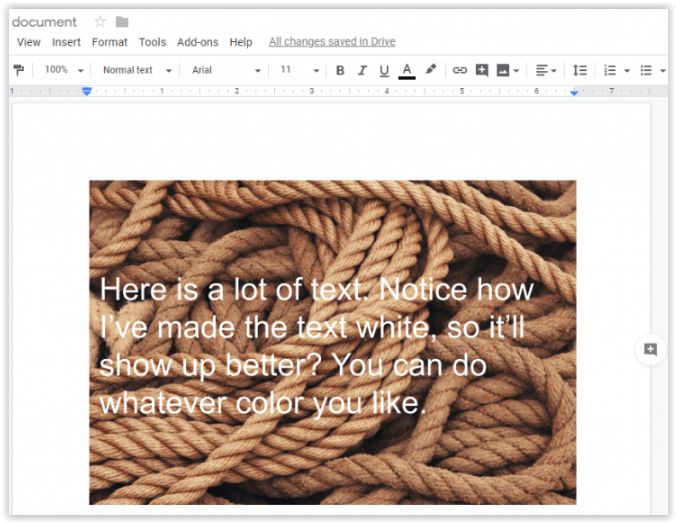Expand the insert image dropdown arrow
676x523 pixels.
point(516,71)
